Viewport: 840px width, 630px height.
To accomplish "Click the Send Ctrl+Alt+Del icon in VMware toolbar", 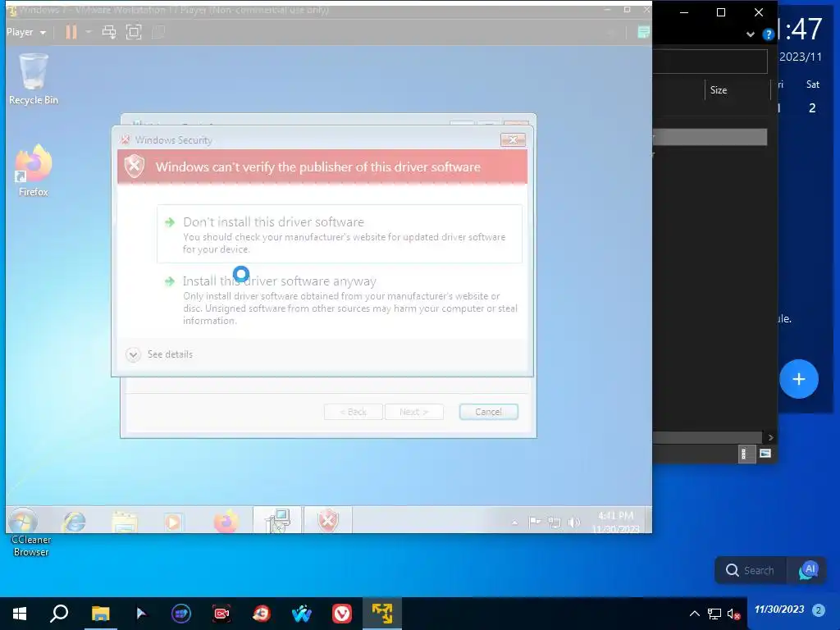I will point(109,32).
